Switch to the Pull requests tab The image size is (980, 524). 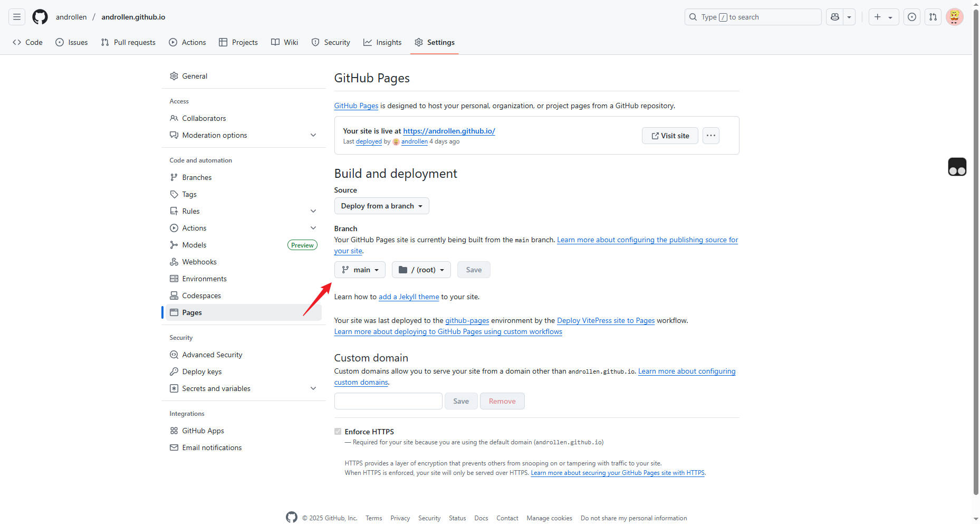[x=128, y=42]
